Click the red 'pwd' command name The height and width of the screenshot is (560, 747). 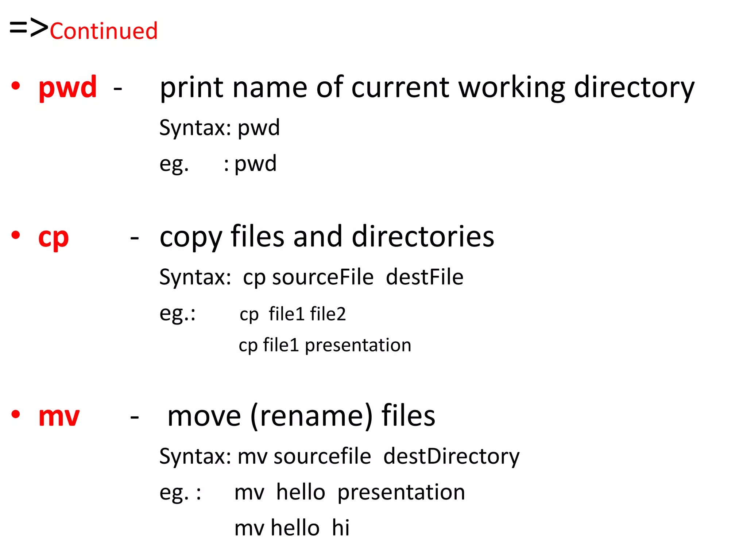[67, 87]
